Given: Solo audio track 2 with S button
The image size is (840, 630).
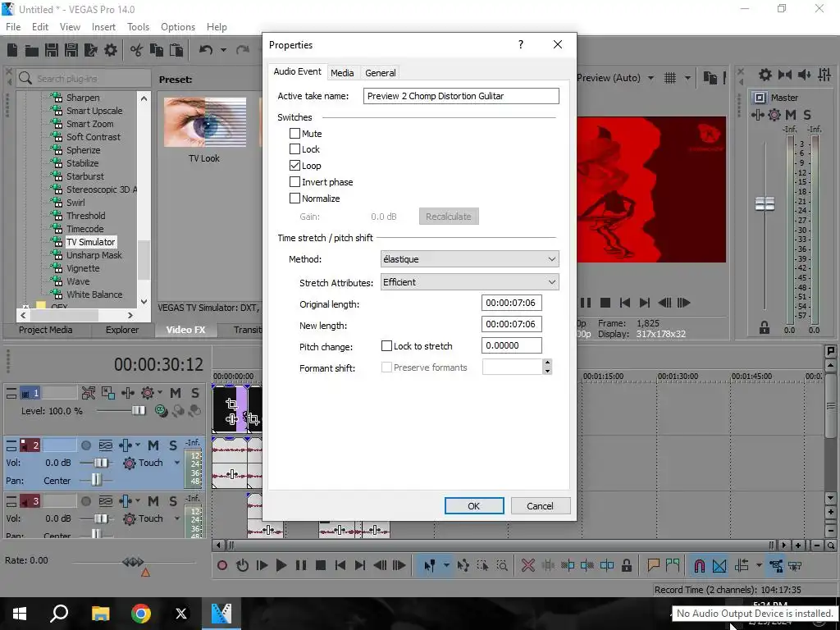Looking at the screenshot, I should 172,445.
